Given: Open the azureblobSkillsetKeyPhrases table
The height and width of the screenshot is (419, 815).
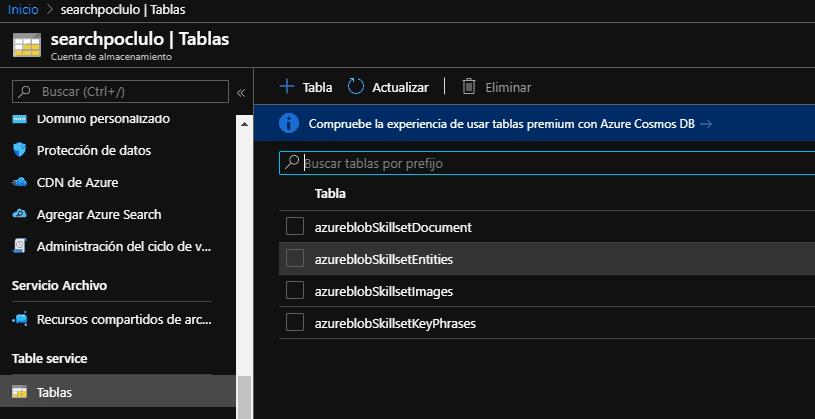Looking at the screenshot, I should click(x=395, y=324).
